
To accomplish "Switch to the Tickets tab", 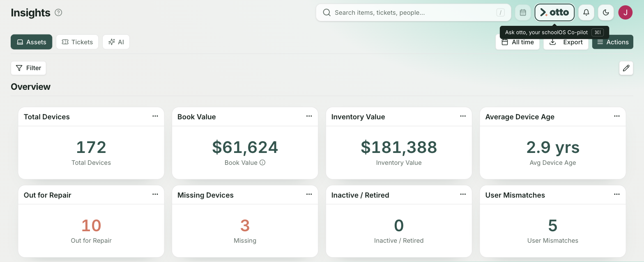I will (77, 42).
